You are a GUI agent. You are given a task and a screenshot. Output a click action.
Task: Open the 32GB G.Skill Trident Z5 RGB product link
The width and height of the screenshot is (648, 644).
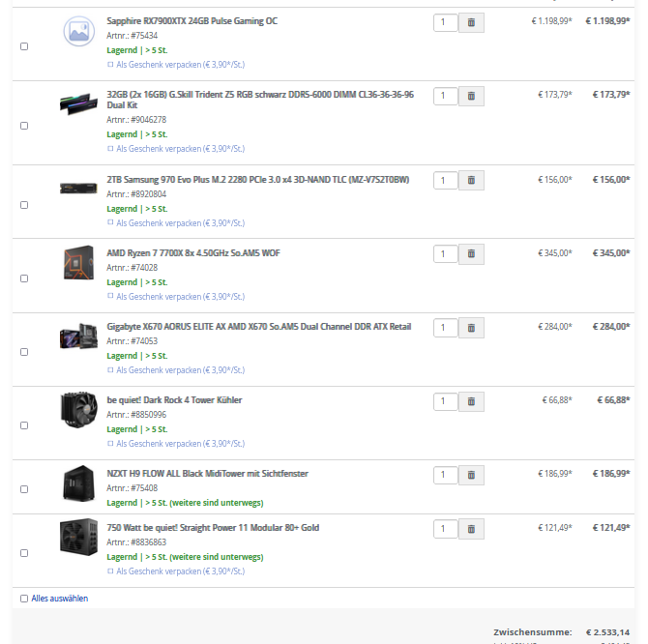pyautogui.click(x=260, y=100)
